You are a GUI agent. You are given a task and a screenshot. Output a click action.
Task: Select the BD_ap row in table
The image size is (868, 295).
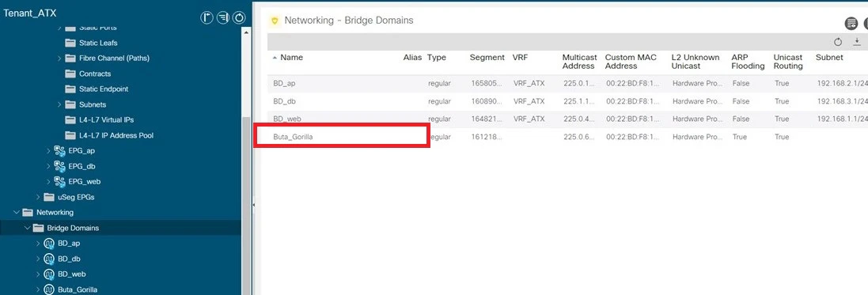pyautogui.click(x=567, y=84)
